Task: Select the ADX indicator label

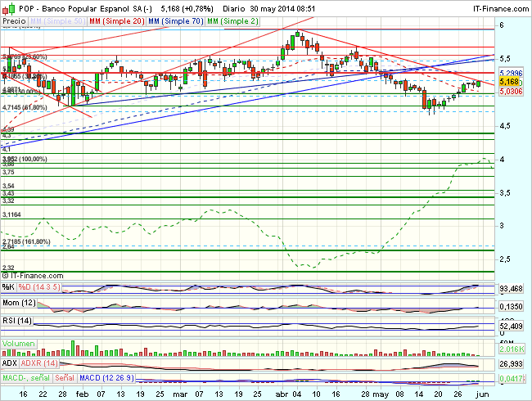Action: [x=9, y=362]
